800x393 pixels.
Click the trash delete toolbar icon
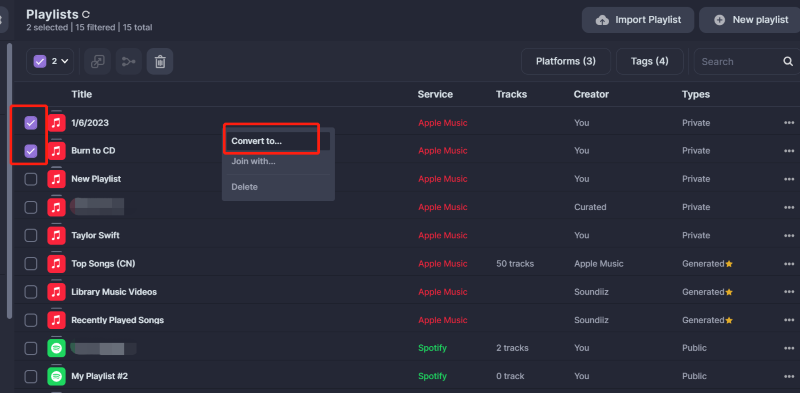pyautogui.click(x=160, y=62)
